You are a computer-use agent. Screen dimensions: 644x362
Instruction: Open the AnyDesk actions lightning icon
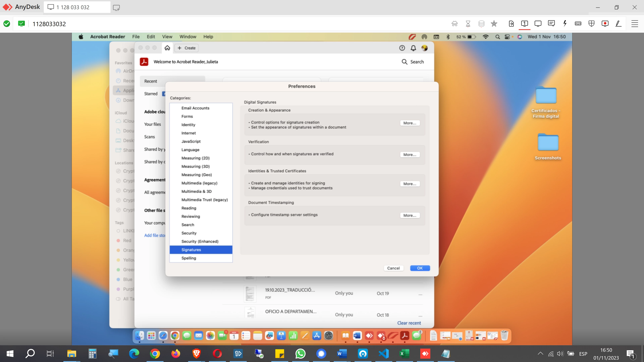tap(565, 24)
